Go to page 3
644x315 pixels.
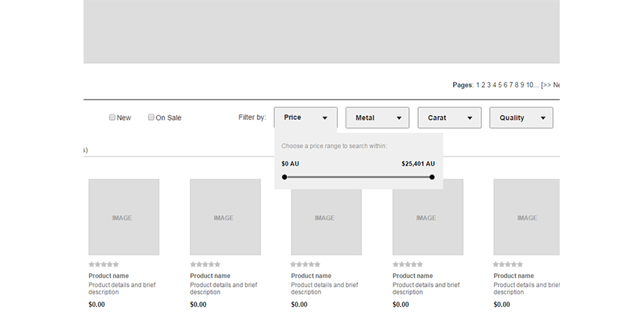click(x=489, y=85)
